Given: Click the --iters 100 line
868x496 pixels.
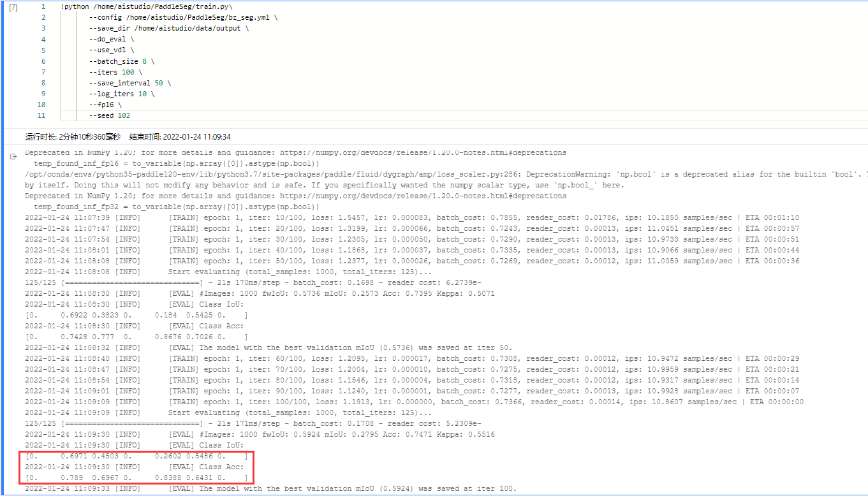Looking at the screenshot, I should click(115, 72).
